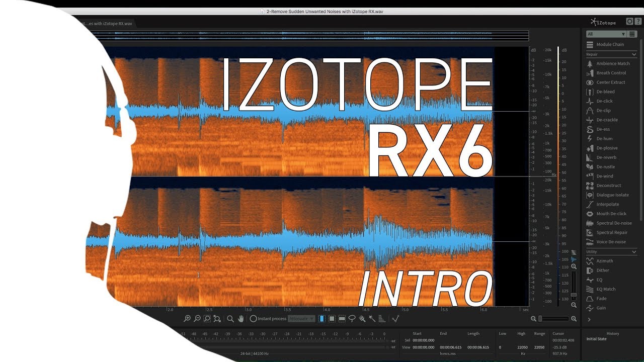Open the All module filter dropdown
The height and width of the screenshot is (362, 644).
(x=606, y=34)
